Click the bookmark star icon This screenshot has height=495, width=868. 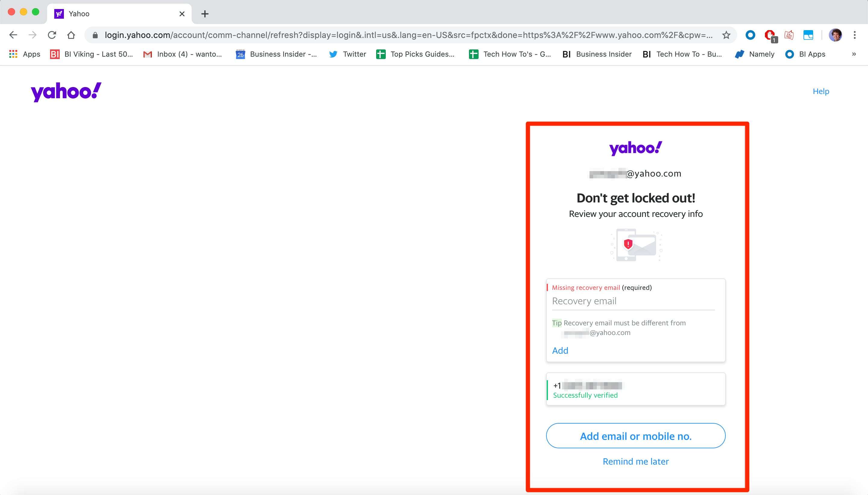[725, 35]
